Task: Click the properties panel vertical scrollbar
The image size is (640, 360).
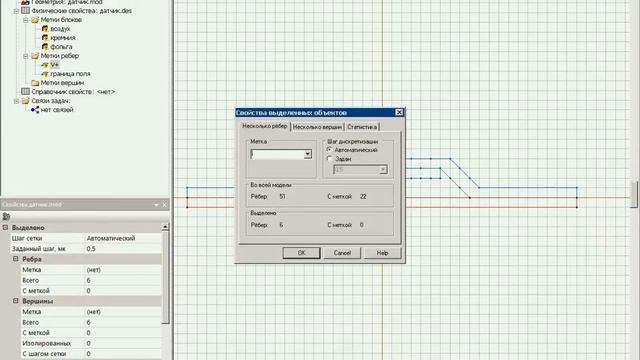Action: [165, 278]
